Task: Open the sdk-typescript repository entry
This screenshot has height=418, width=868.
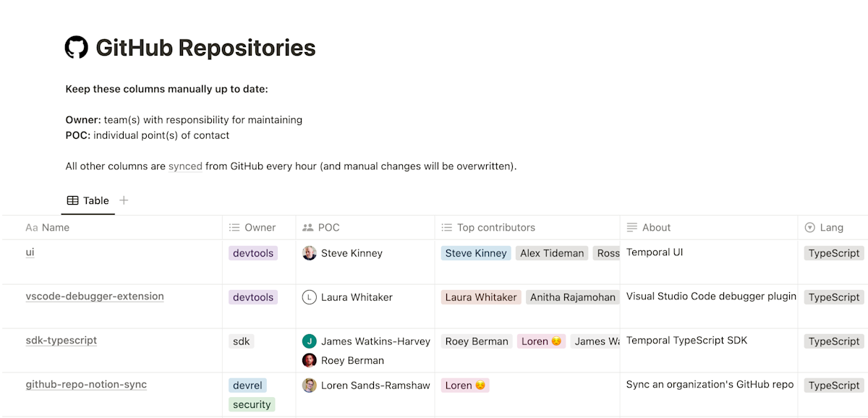Action: point(61,341)
